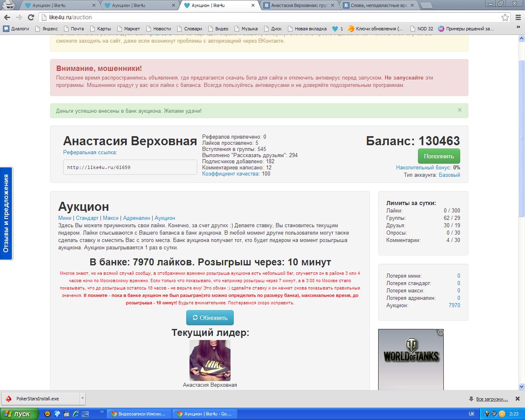Open the PokerStarsInstall.exe downloaded file
The image size is (525, 420).
[41, 398]
